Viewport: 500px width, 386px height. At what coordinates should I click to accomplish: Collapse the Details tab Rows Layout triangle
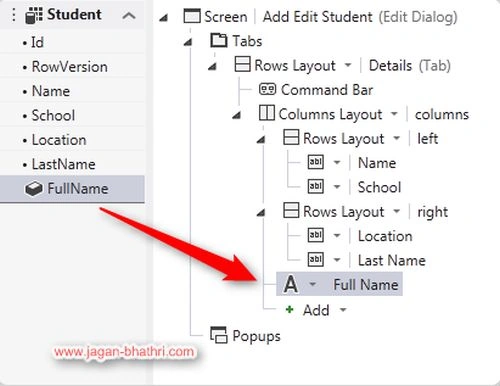(212, 66)
